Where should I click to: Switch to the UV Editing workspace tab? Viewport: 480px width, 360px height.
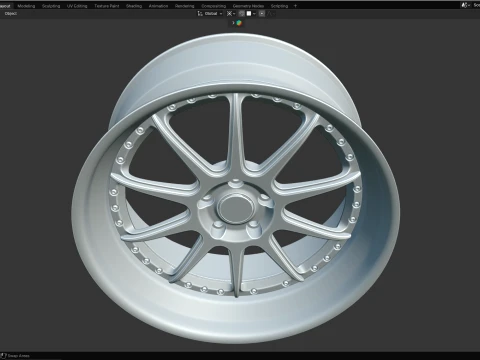(x=77, y=6)
